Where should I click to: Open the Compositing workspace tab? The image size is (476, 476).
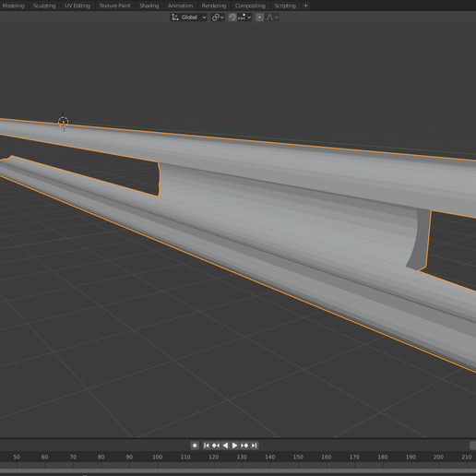pyautogui.click(x=250, y=6)
